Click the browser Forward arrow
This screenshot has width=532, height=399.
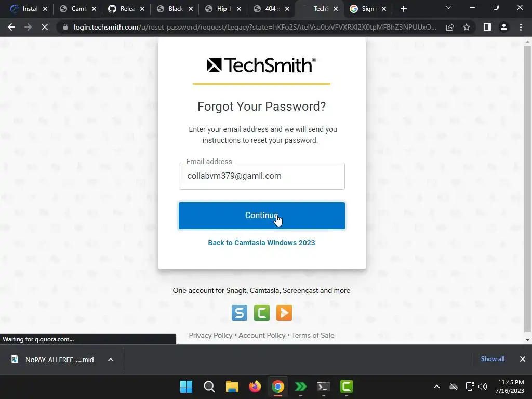[28, 27]
